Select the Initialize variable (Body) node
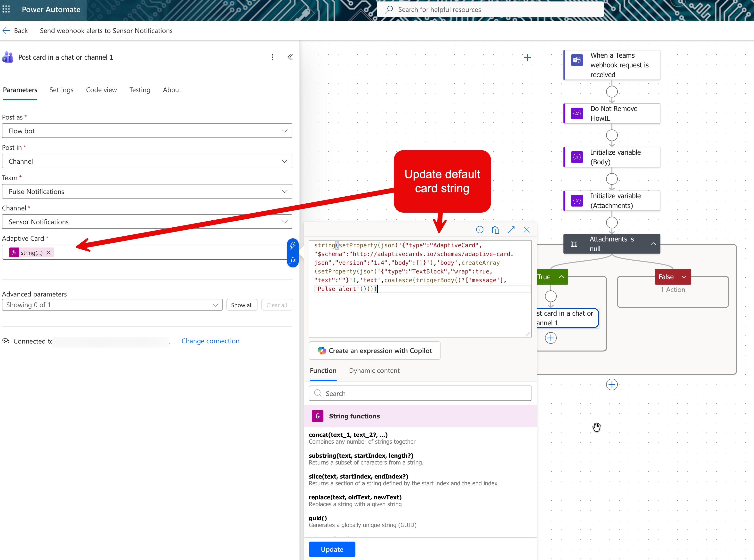Image resolution: width=754 pixels, height=560 pixels. coord(612,157)
